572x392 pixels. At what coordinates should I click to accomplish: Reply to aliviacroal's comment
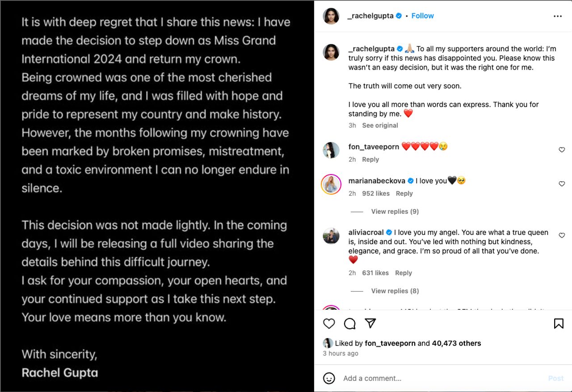click(404, 273)
